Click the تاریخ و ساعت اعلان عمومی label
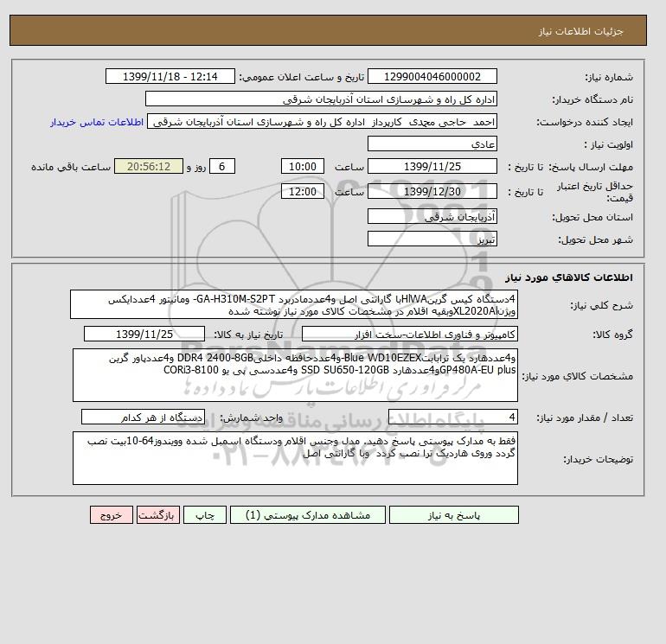The width and height of the screenshot is (666, 644). pyautogui.click(x=302, y=77)
